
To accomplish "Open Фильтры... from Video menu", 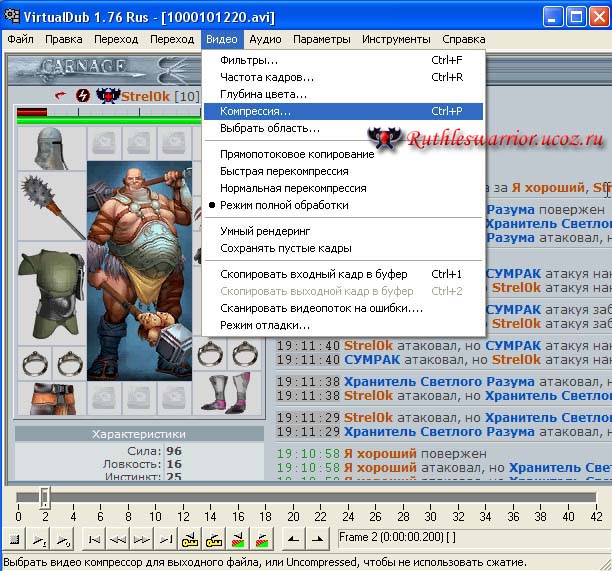I will [x=343, y=60].
